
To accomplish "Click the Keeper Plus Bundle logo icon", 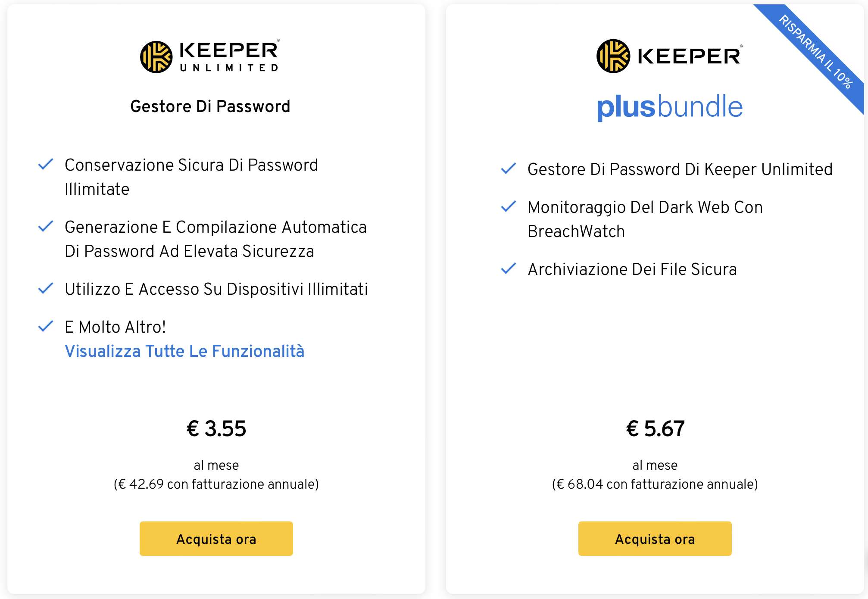I will pyautogui.click(x=613, y=56).
